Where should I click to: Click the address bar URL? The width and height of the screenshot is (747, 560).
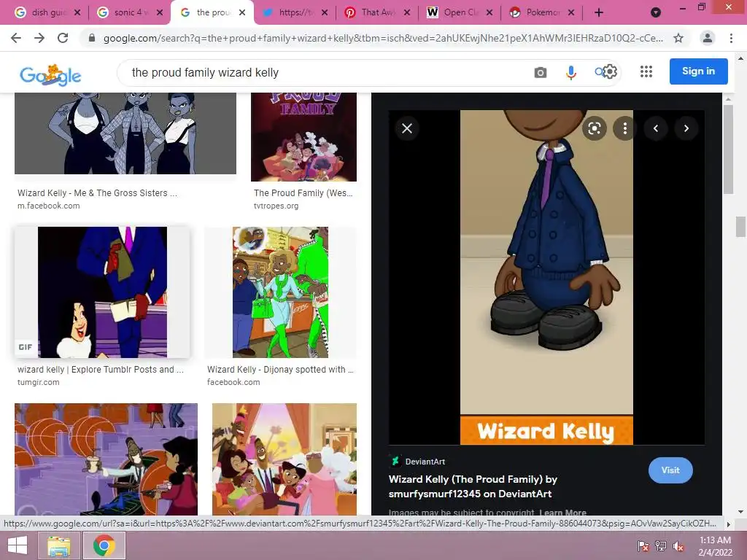tap(383, 38)
